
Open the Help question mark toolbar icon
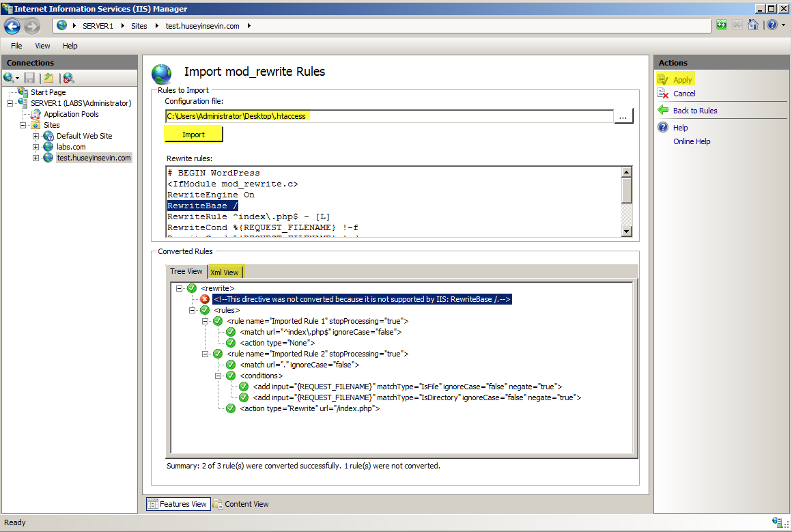point(772,25)
